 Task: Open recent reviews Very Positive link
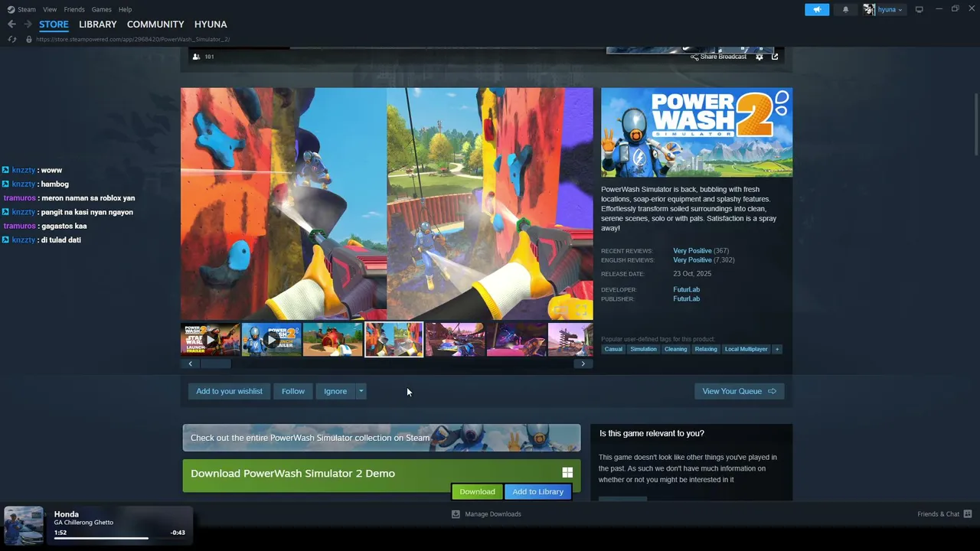point(692,251)
